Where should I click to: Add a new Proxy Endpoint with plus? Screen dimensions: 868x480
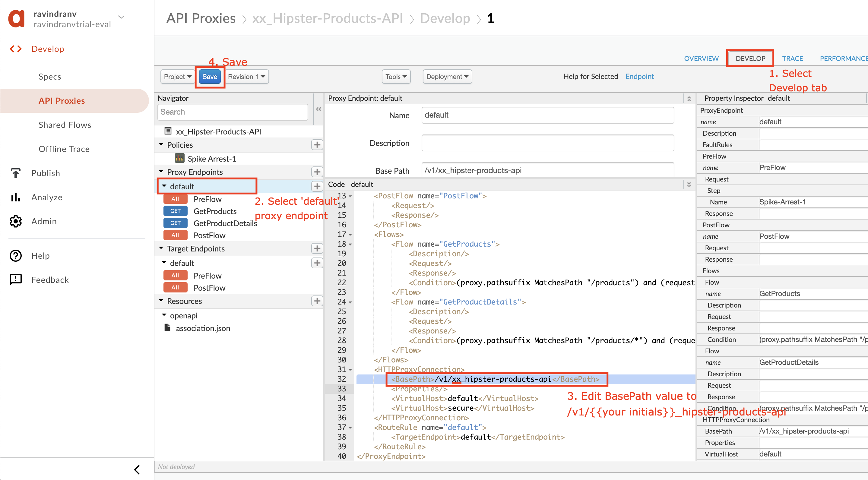point(317,172)
